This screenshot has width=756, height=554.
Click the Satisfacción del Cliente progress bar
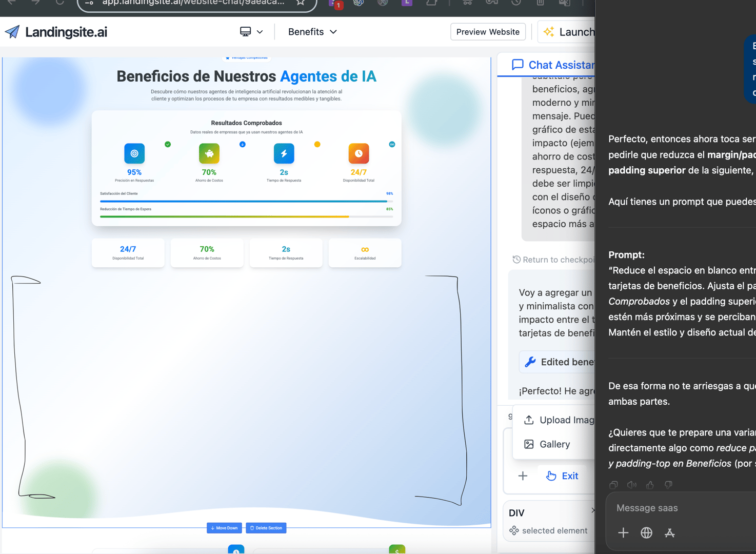247,202
